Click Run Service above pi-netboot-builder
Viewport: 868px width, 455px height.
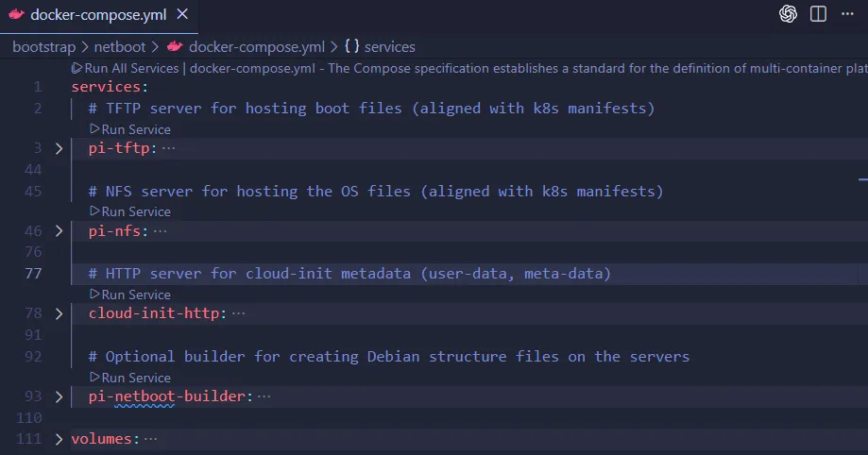click(x=130, y=378)
